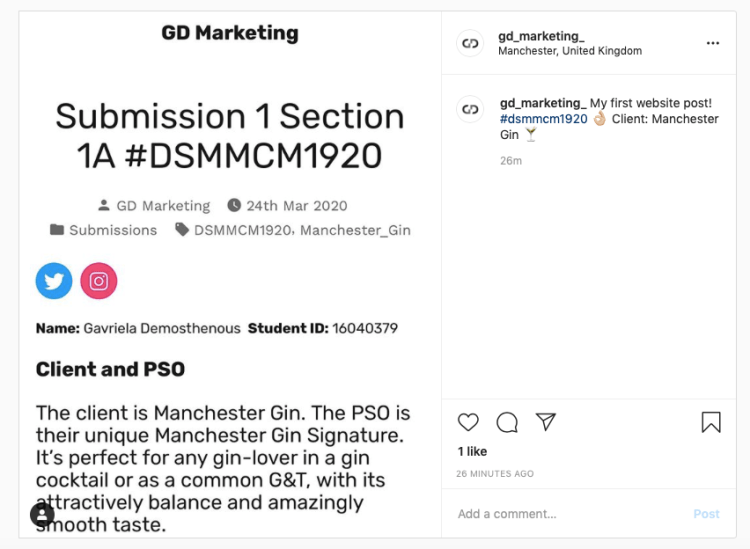Save post with the bookmark icon

point(711,422)
